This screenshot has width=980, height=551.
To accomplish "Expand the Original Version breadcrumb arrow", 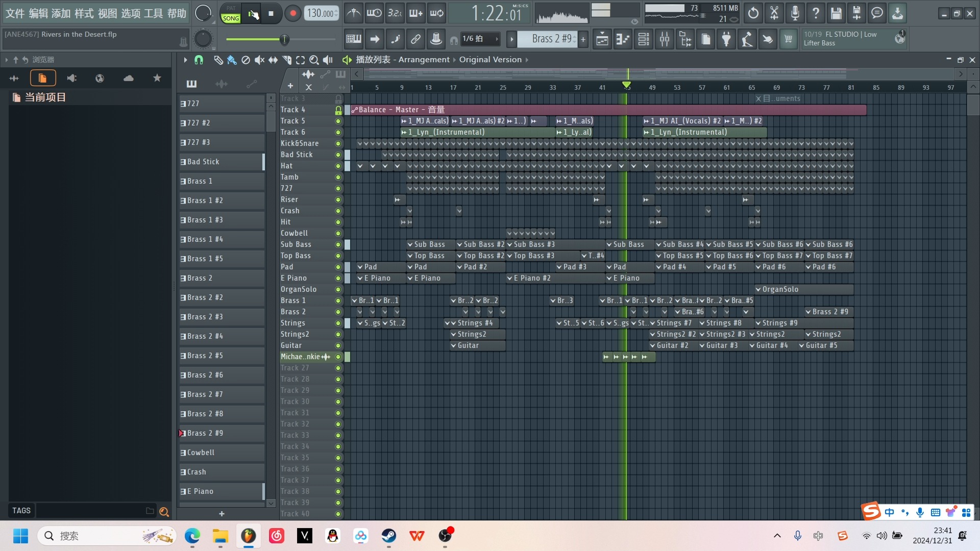I will coord(526,60).
